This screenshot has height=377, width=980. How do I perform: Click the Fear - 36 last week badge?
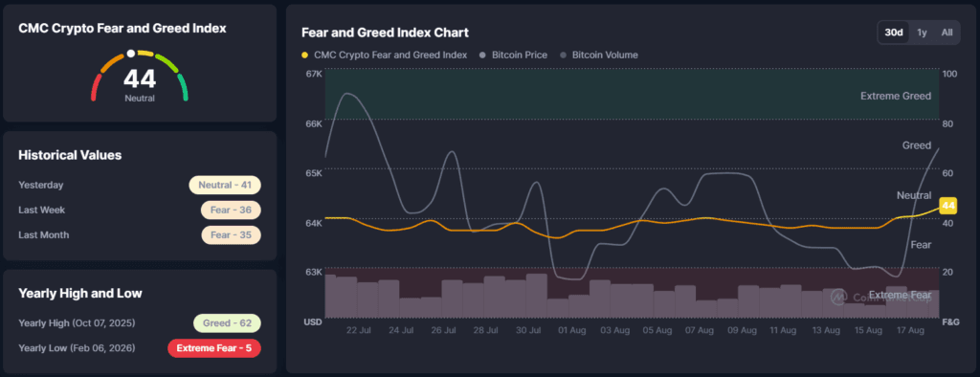point(231,211)
